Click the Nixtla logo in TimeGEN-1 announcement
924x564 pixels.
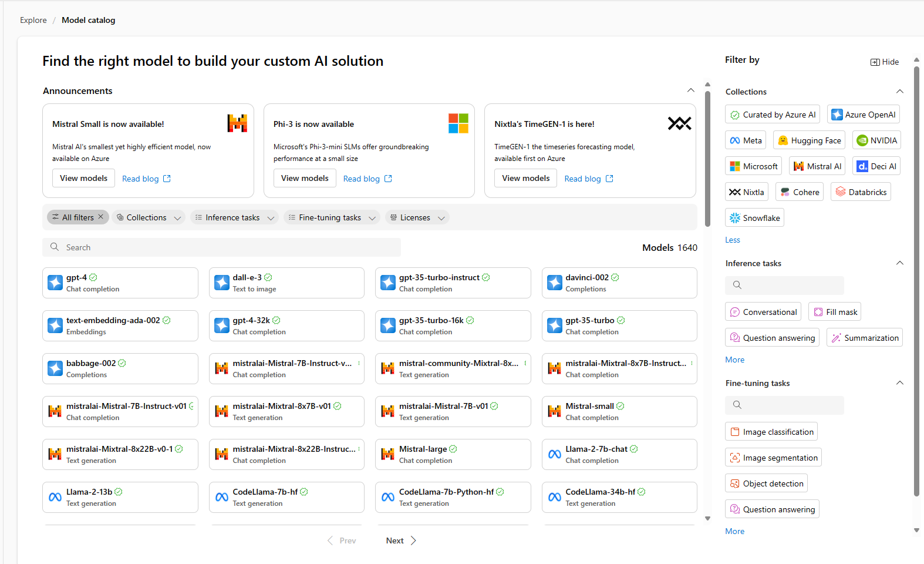[x=679, y=123]
